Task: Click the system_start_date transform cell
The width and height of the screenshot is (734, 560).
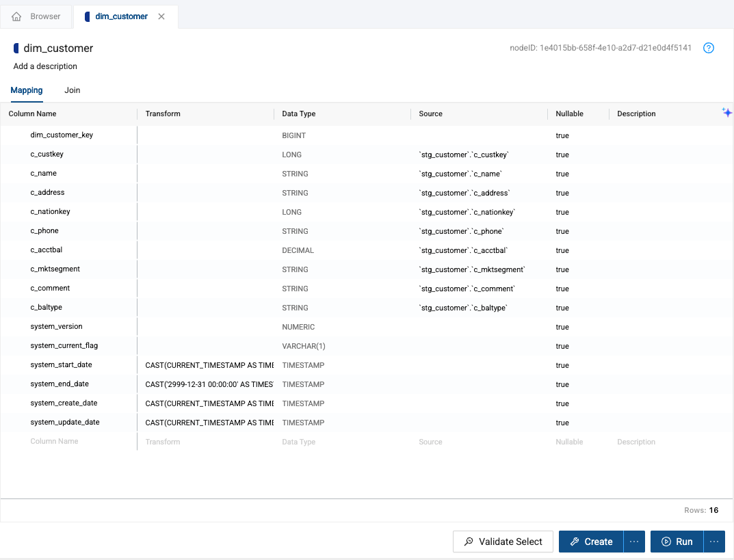Action: pos(209,365)
